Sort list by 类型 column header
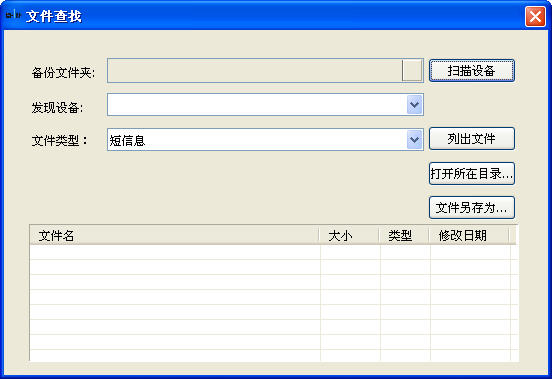552x379 pixels. click(x=404, y=235)
